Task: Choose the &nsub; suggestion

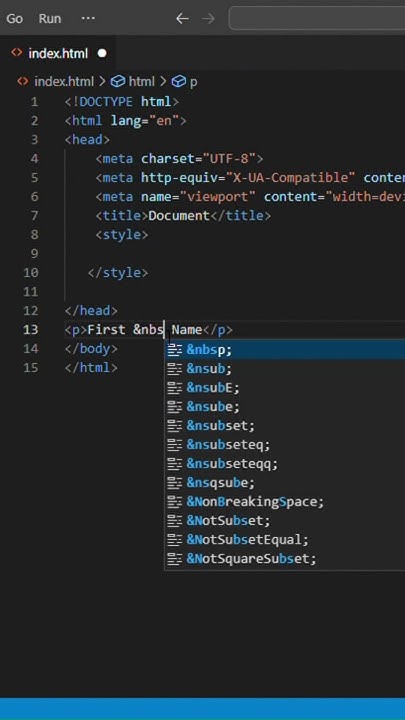Action: pyautogui.click(x=285, y=369)
